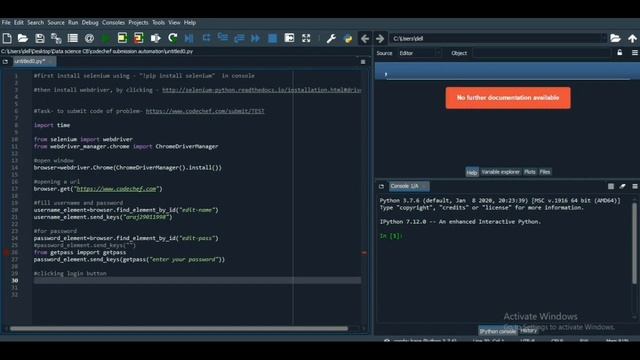Viewport: 640px width, 360px height.
Task: Clear the console with the eraser icon
Action: pos(622,186)
